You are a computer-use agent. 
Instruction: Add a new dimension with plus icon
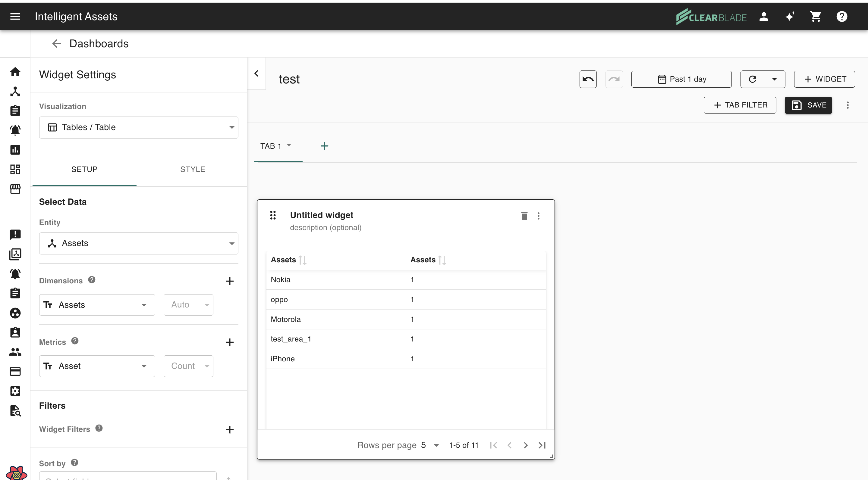coord(229,281)
